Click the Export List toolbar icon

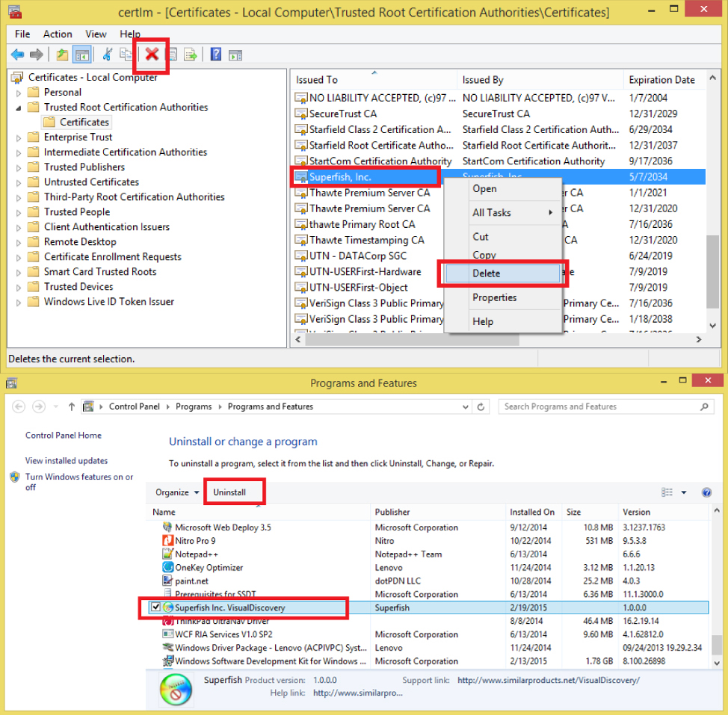[x=191, y=55]
